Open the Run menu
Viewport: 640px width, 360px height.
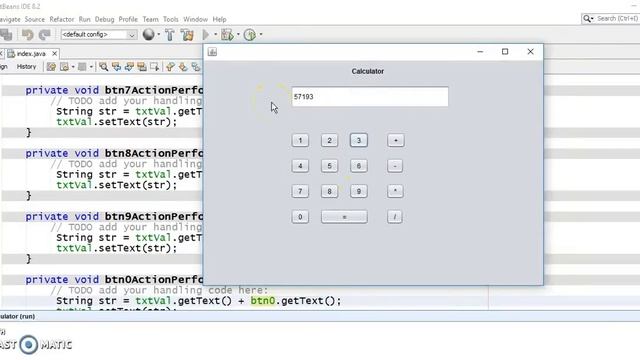(84, 19)
